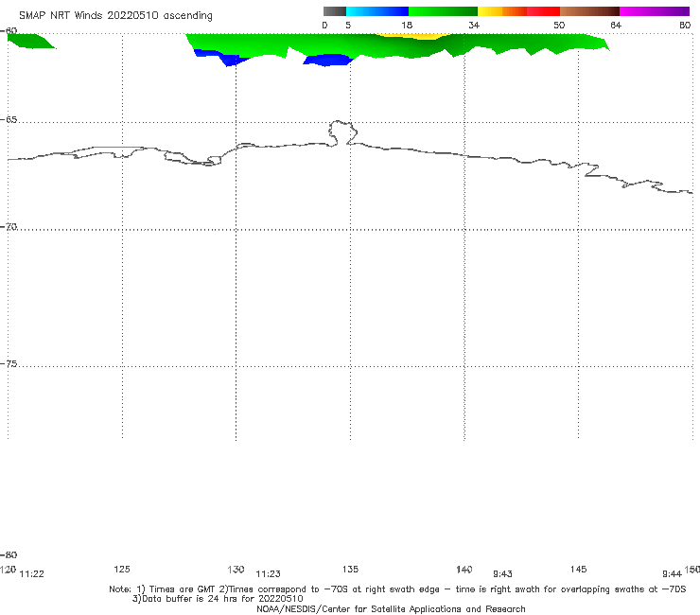Viewport: 700px width, 615px height.
Task: Click the swath time '9:43'
Action: click(502, 574)
